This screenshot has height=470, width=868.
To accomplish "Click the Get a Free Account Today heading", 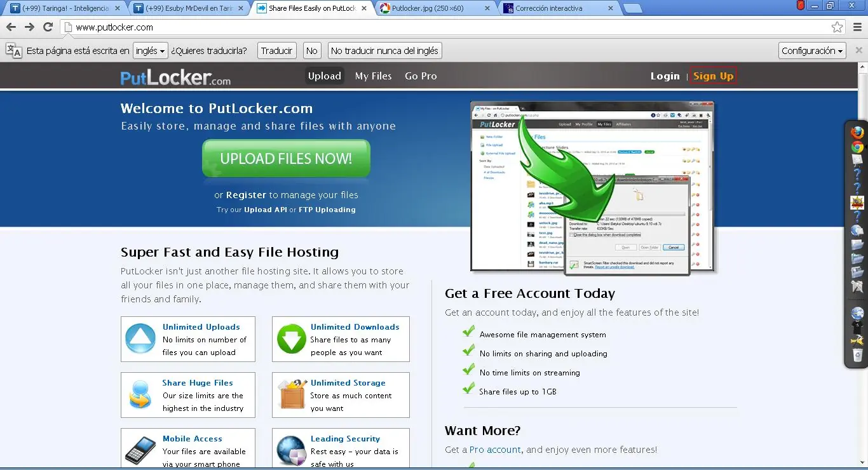I will point(530,293).
